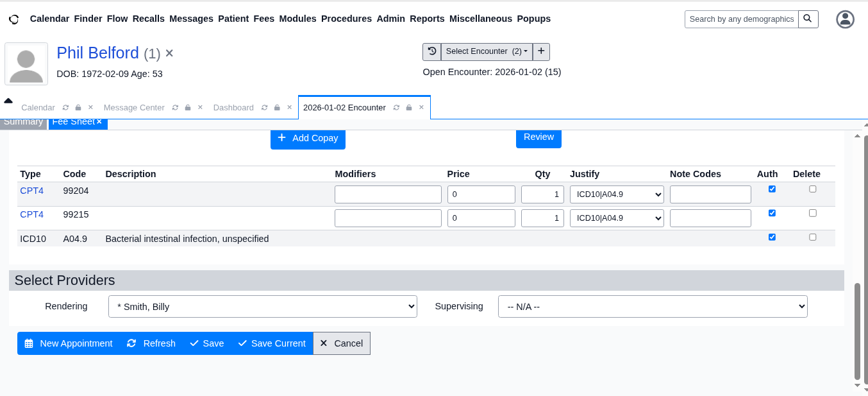This screenshot has height=396, width=868.
Task: Create new encounter with plus icon
Action: (x=541, y=51)
